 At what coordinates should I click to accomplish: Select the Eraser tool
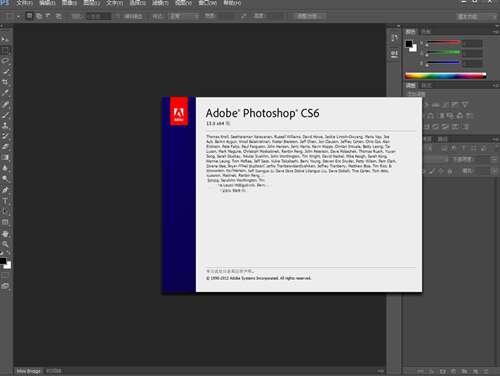[5, 147]
